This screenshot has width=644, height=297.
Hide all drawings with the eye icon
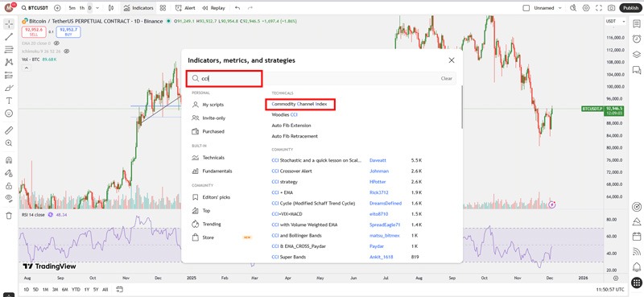(x=9, y=198)
